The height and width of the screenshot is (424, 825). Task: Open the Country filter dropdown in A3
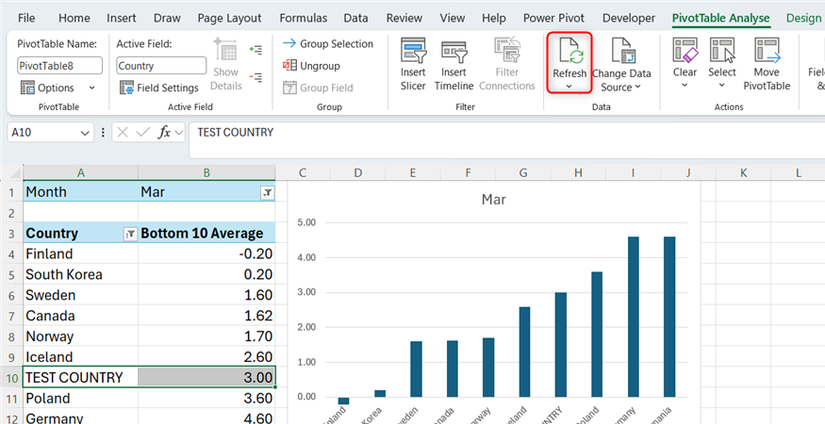click(129, 235)
